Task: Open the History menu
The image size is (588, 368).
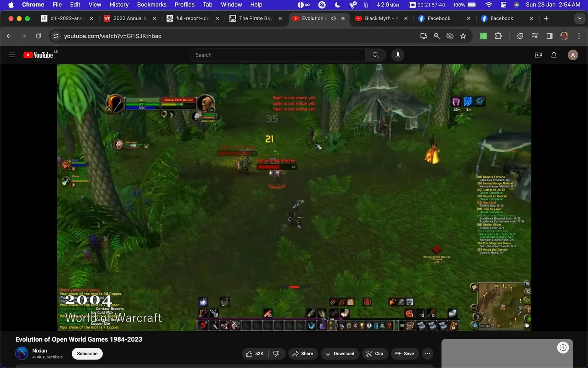Action: (x=119, y=5)
